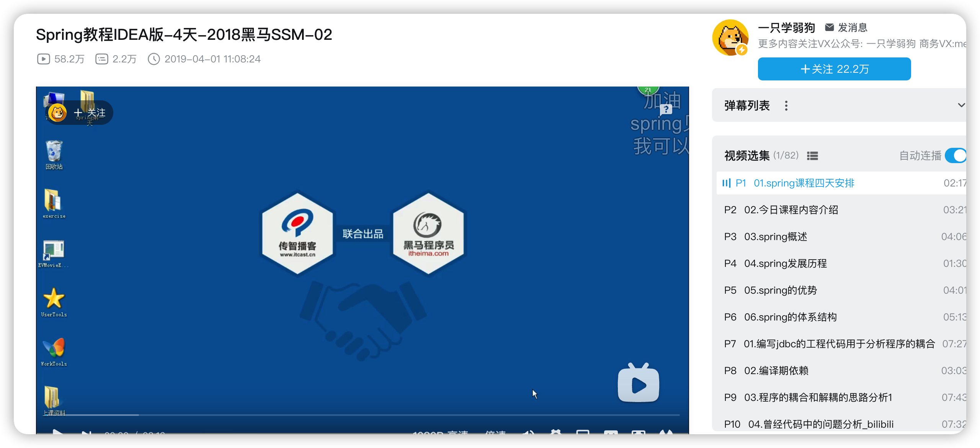This screenshot has height=448, width=980.
Task: Click the uploader description 更多内容关注VX公众号
Action: (861, 44)
